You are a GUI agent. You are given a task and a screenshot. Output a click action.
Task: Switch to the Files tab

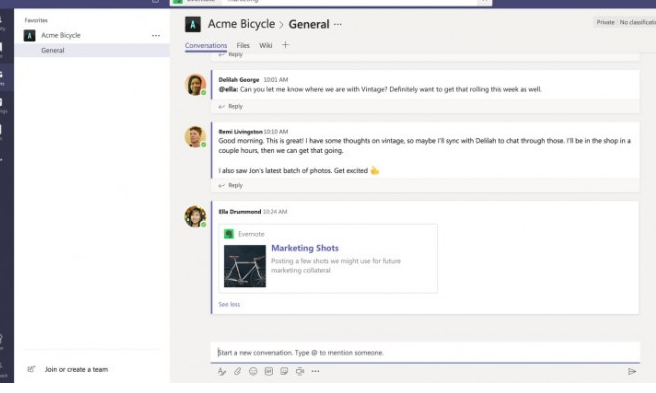[243, 45]
